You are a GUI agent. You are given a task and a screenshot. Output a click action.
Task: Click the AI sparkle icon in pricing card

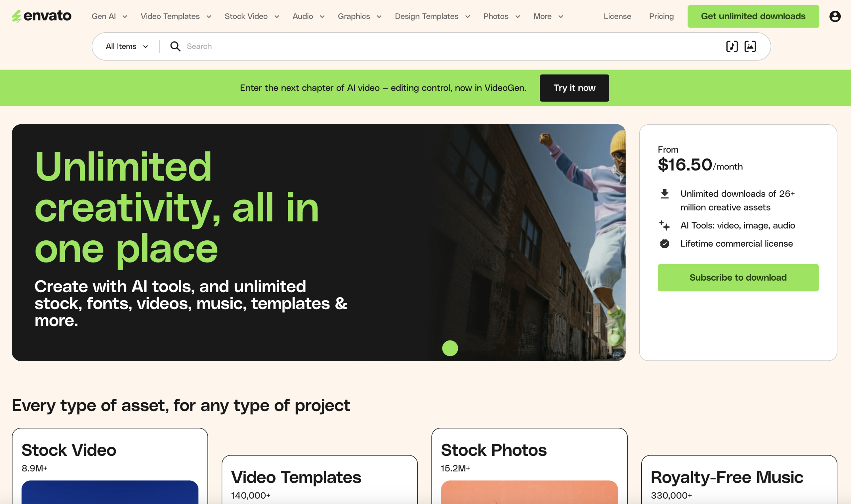click(664, 225)
